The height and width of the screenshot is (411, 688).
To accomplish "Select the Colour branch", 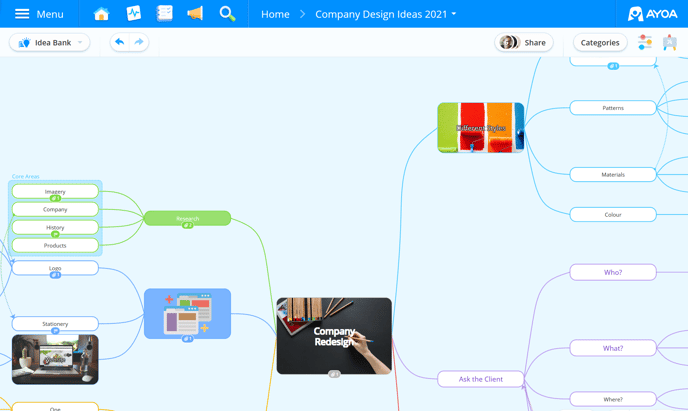I will [x=613, y=214].
